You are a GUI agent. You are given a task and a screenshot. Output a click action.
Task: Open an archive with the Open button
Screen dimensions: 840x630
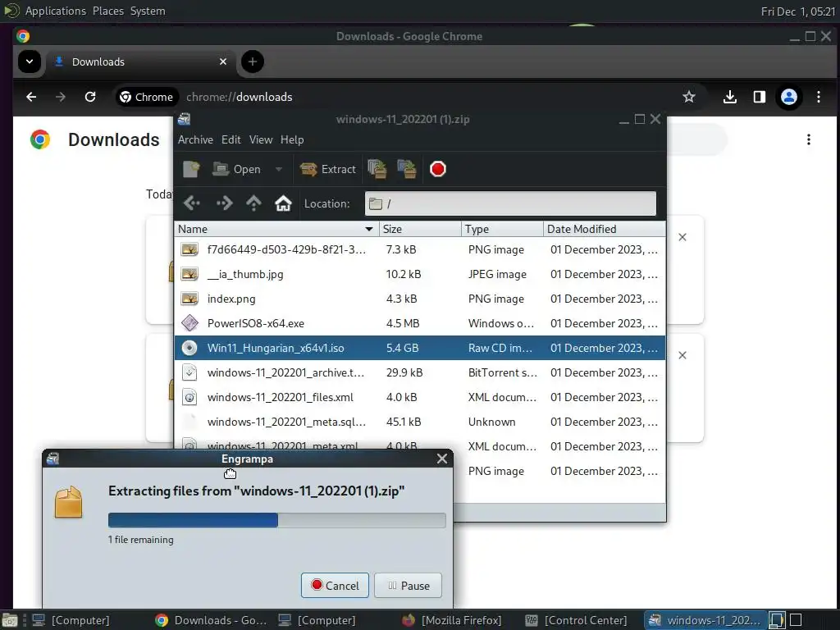click(236, 169)
